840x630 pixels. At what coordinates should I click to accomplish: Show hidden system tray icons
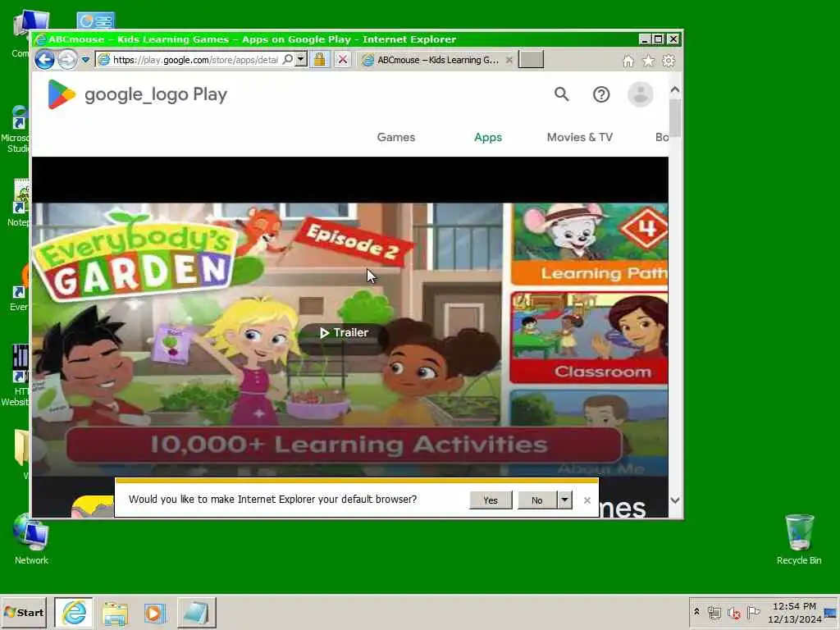click(x=696, y=612)
